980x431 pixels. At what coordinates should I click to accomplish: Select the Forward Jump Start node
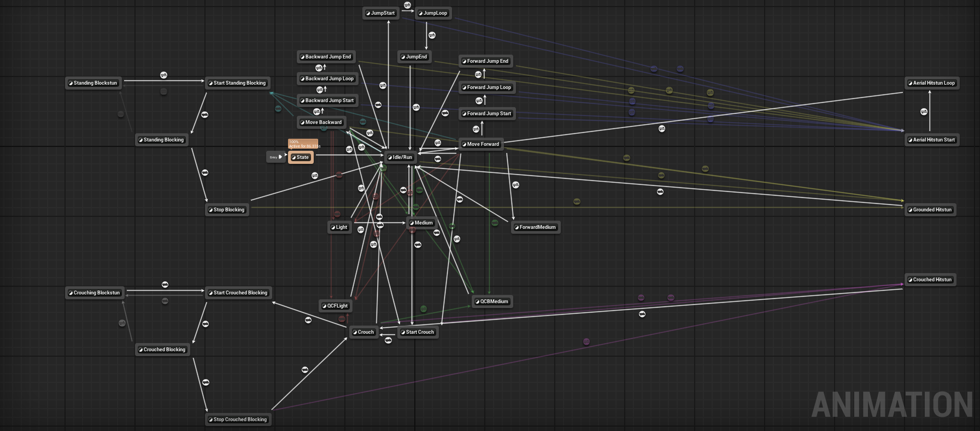[486, 114]
